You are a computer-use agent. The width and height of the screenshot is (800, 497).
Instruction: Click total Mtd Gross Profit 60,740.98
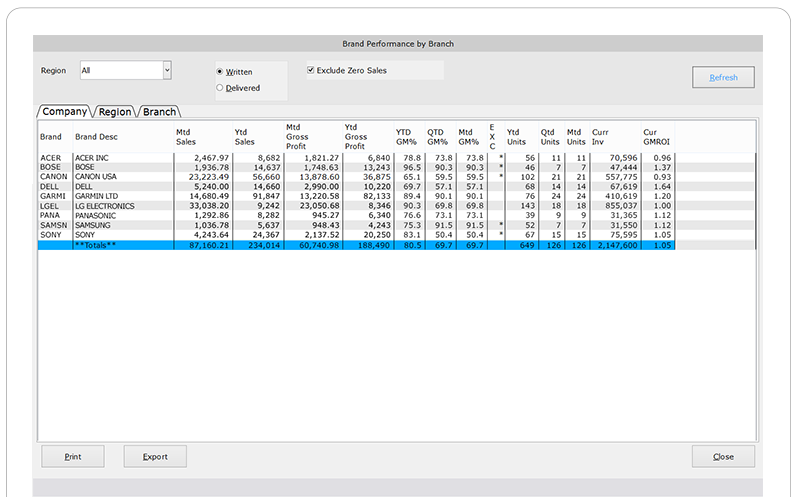(x=319, y=245)
